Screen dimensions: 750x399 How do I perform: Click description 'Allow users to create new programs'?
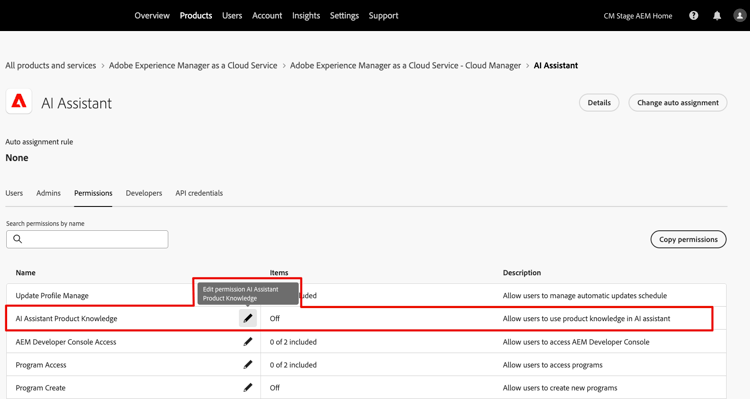(x=560, y=388)
